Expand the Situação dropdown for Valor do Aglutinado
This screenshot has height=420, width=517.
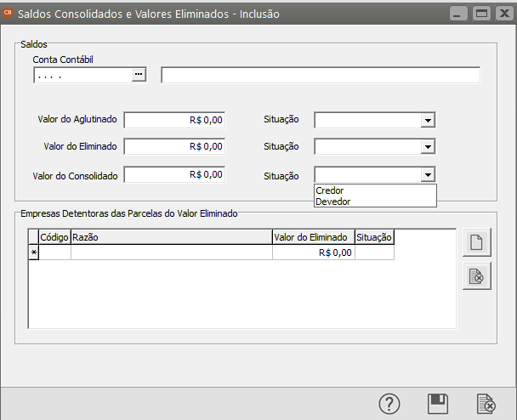pyautogui.click(x=428, y=121)
